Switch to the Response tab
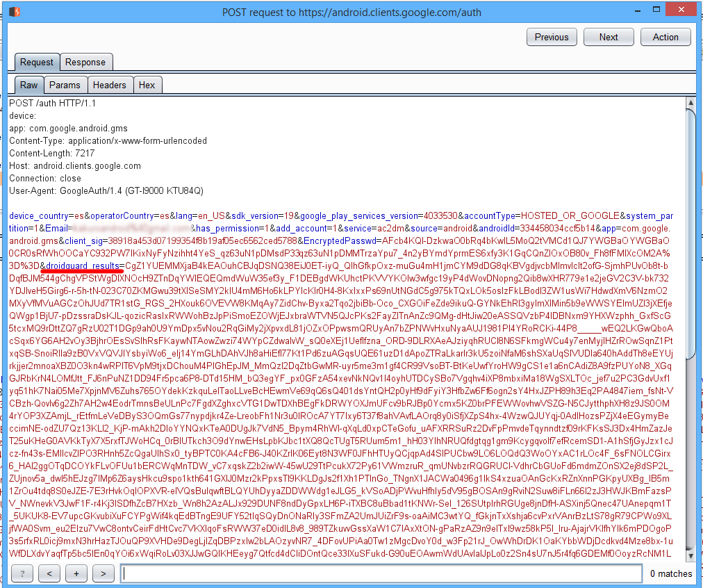Screen dimensions: 703x588 pos(85,63)
